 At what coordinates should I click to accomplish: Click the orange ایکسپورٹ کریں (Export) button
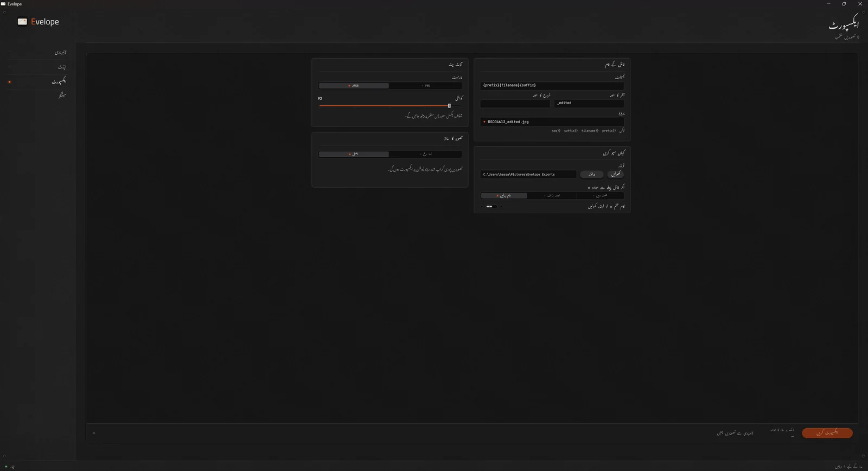click(x=827, y=433)
